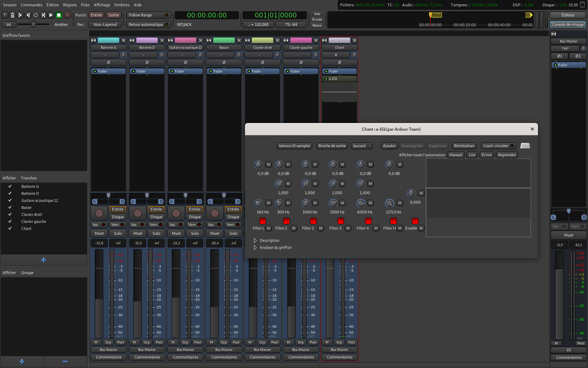This screenshot has width=588, height=368.
Task: Open the Fenêtres menu
Action: coord(122,5)
